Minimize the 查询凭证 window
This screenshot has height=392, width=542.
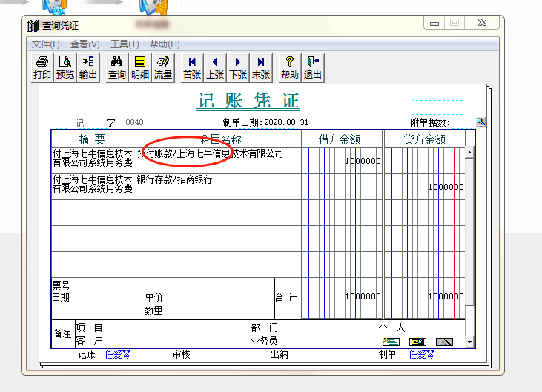pos(434,23)
